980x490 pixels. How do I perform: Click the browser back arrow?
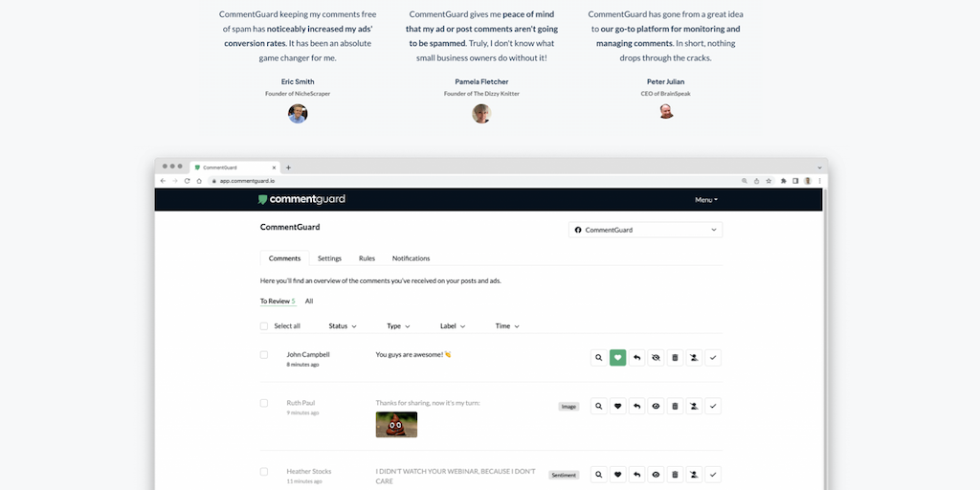click(163, 181)
